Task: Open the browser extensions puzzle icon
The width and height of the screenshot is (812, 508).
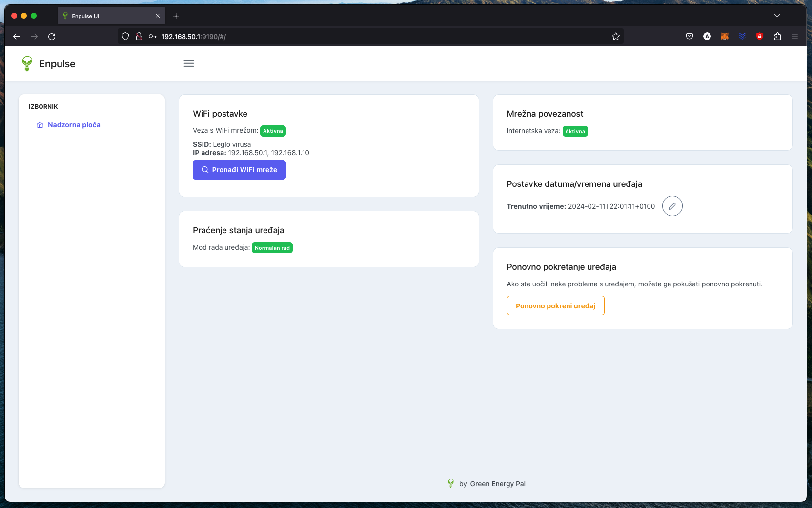Action: (777, 36)
